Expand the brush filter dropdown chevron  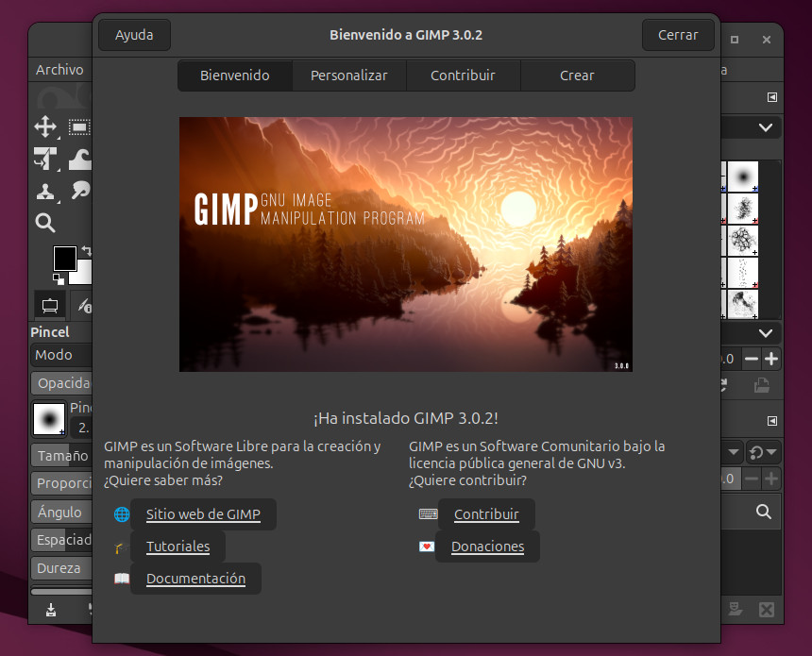(766, 127)
